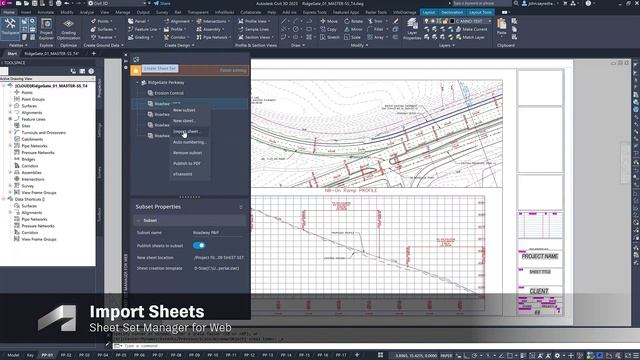Viewport: 640px width, 360px height.
Task: Select the Circle draw tool
Action: click(x=296, y=29)
